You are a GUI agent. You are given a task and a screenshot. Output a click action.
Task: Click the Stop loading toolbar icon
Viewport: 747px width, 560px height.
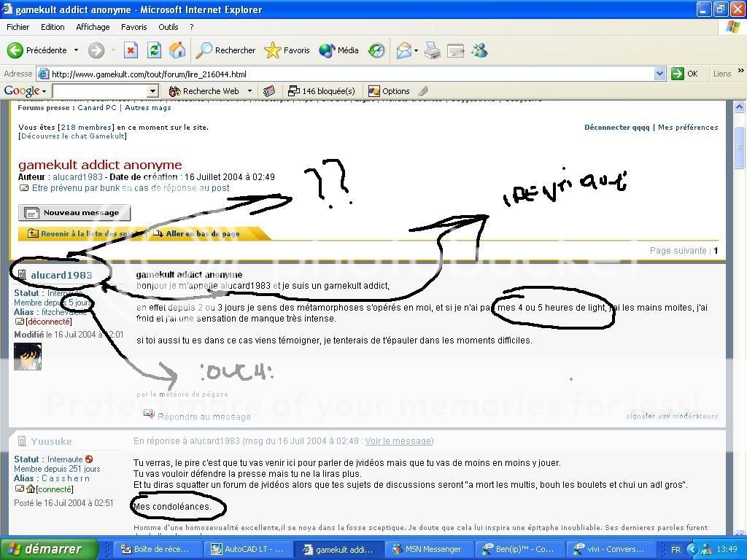(131, 50)
